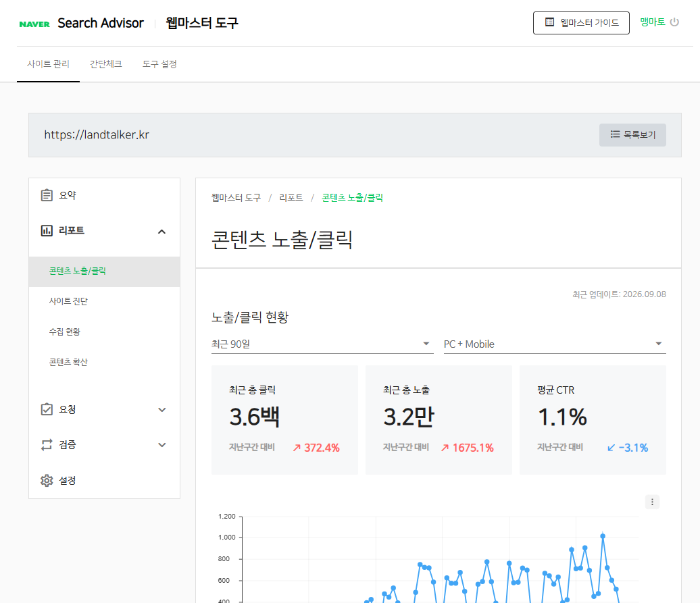The image size is (700, 603).
Task: Click the 최근 90일 dropdown arrow
Action: pos(426,344)
